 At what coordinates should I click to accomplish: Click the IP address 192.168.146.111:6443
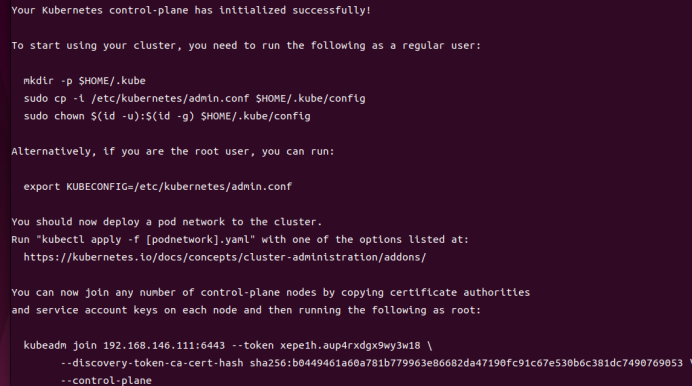(x=164, y=345)
